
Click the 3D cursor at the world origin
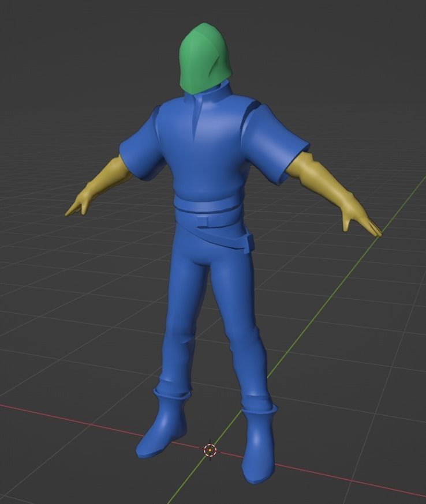tap(210, 450)
